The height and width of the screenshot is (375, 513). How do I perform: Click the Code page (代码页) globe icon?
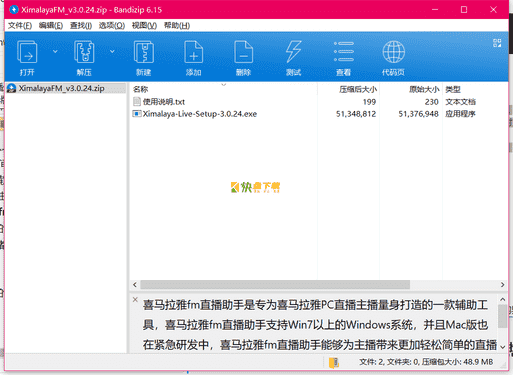click(x=394, y=52)
